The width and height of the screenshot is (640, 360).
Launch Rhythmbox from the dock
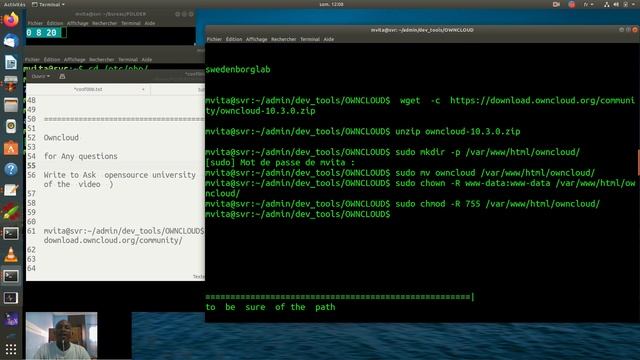coord(11,127)
